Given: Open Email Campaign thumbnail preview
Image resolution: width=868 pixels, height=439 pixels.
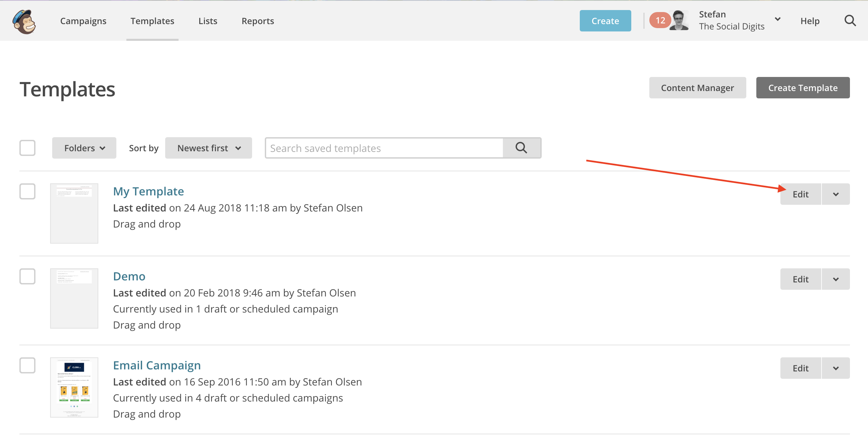Looking at the screenshot, I should point(74,387).
